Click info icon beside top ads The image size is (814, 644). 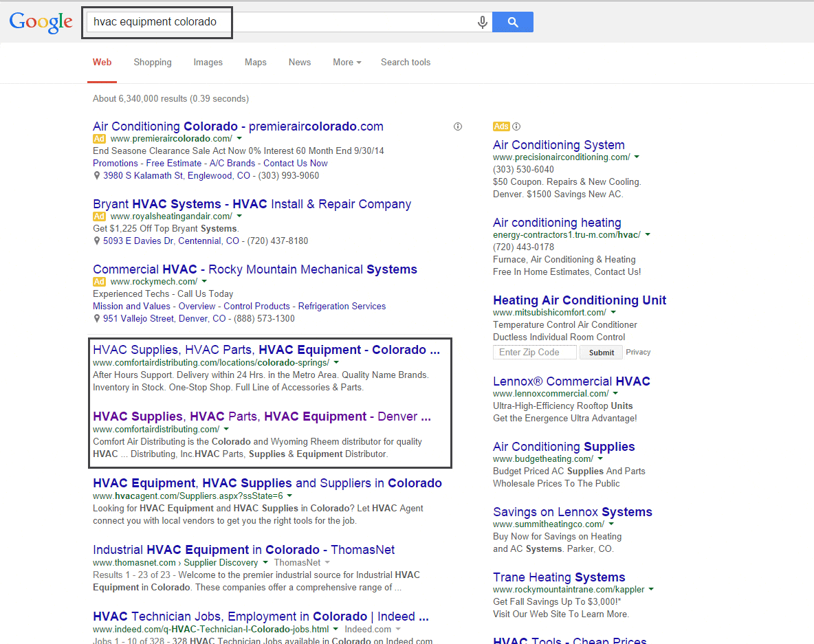(x=458, y=126)
